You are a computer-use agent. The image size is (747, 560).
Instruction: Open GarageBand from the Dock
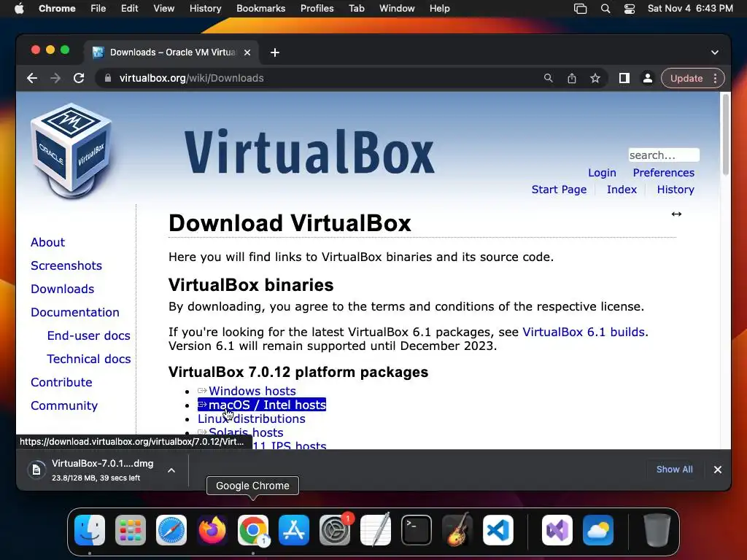[457, 530]
